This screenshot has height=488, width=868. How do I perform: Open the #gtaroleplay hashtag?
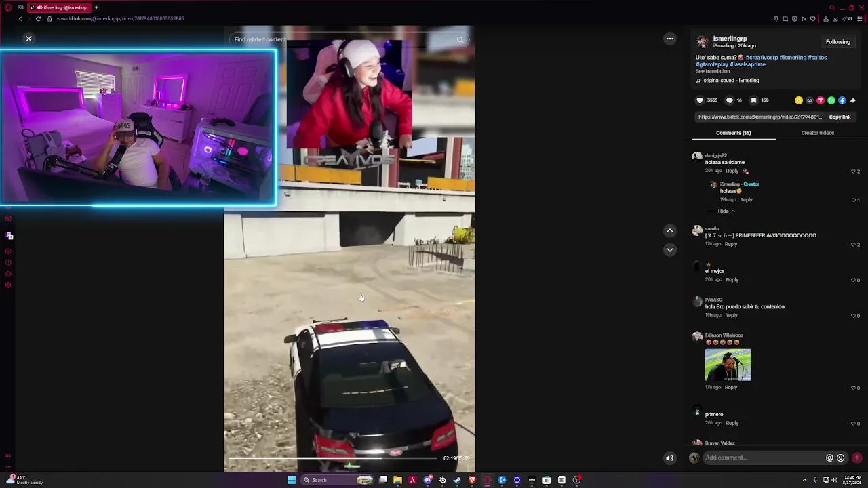712,64
